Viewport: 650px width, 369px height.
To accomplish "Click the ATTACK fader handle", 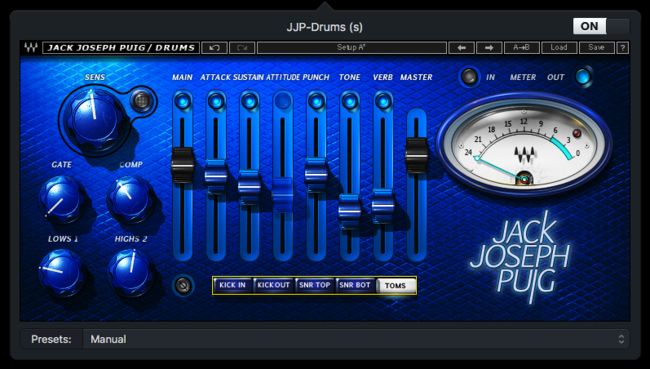I will pos(216,176).
